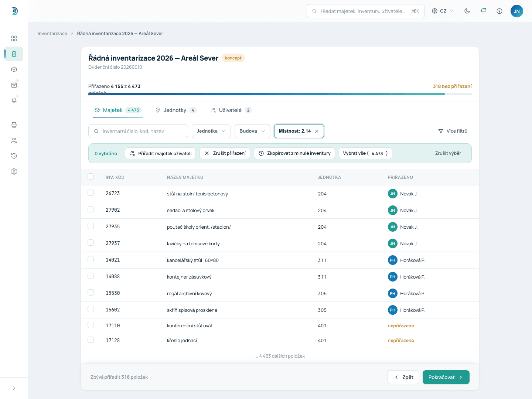
Task: Click Zkopírovat z minulé inventury
Action: [294, 153]
